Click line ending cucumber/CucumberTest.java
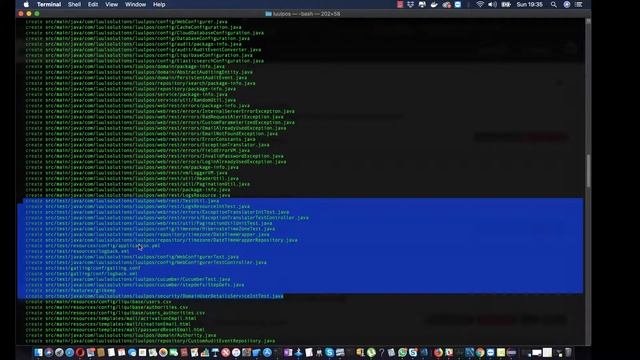 [x=128, y=280]
